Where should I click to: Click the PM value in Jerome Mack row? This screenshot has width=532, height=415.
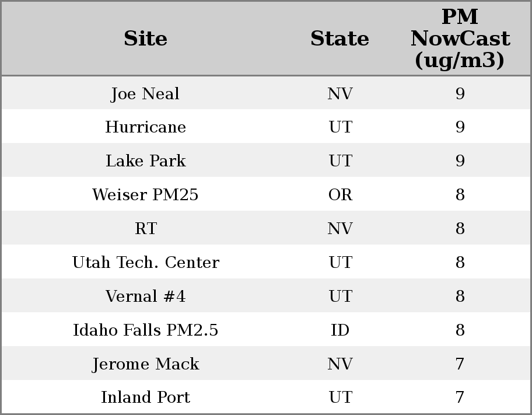460,364
